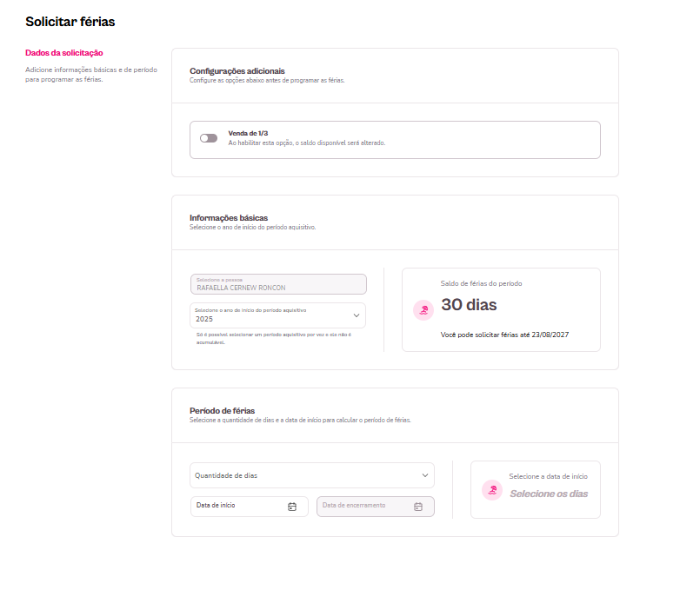Expand the Quantidade de dias dropdown
Viewport: 700px width, 610px height.
(312, 475)
